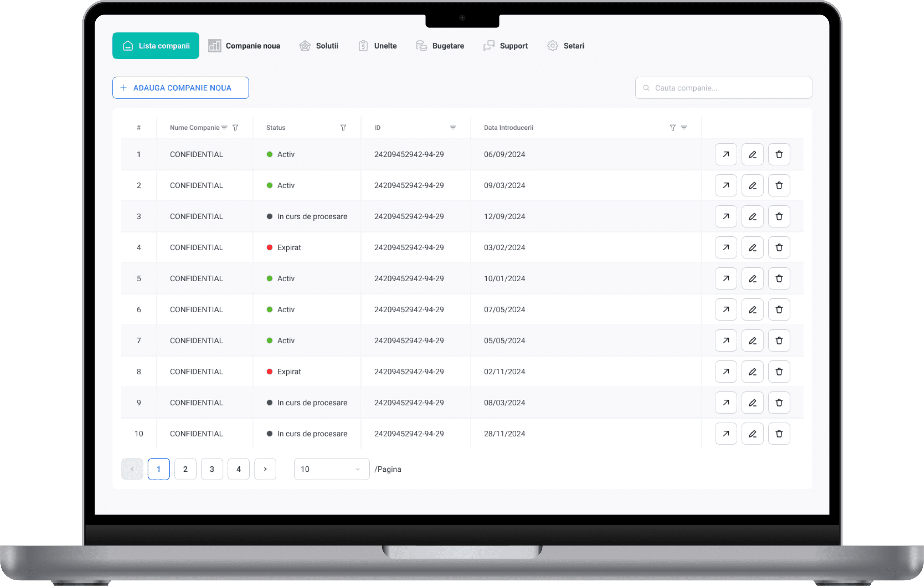The image size is (924, 586).
Task: Open the Bugetare tab
Action: [x=440, y=46]
